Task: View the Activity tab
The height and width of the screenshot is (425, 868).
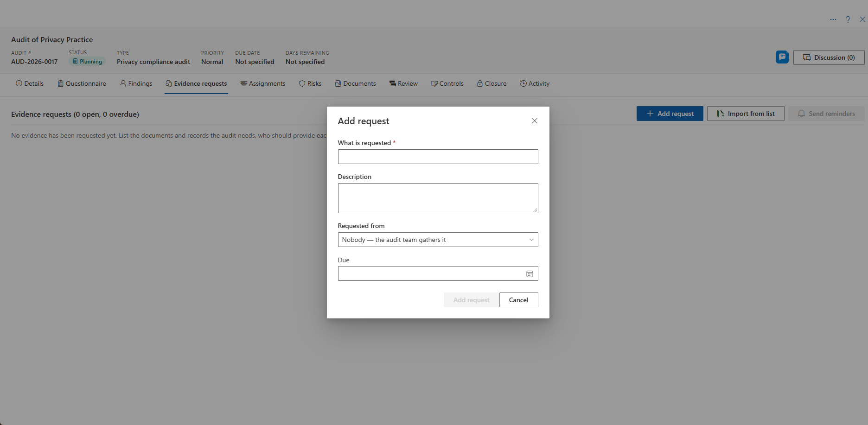Action: point(535,83)
